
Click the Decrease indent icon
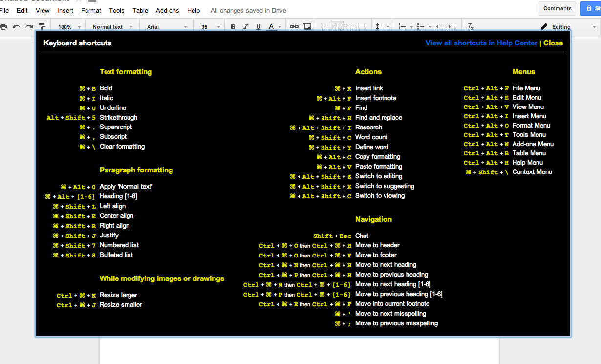tap(440, 27)
